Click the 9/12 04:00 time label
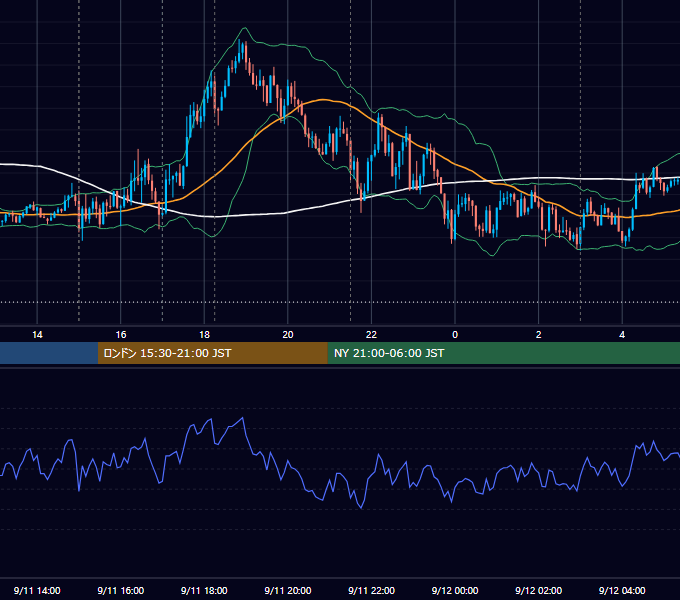680x600 pixels. point(622,590)
